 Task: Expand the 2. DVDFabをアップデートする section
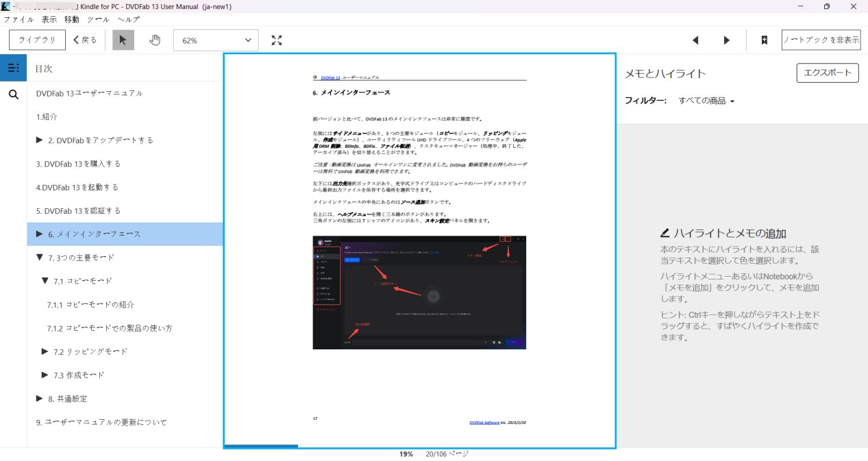(x=39, y=140)
